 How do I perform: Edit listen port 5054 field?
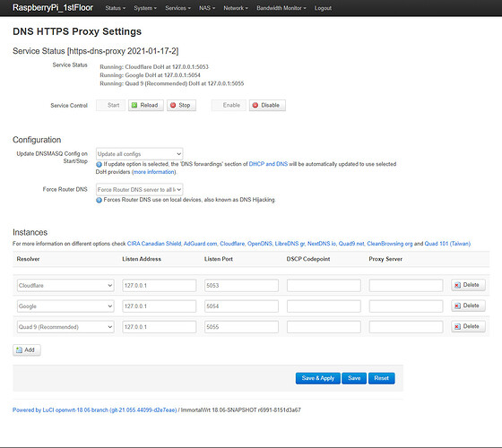241,306
